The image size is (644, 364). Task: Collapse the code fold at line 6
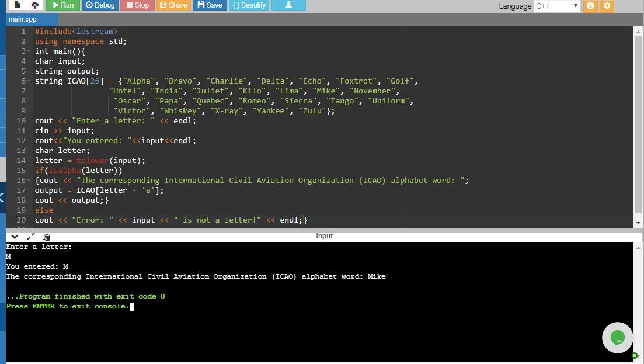29,81
